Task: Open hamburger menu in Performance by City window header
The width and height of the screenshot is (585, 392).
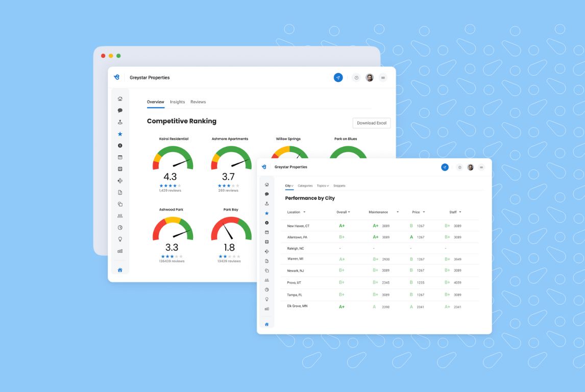Action: point(481,167)
